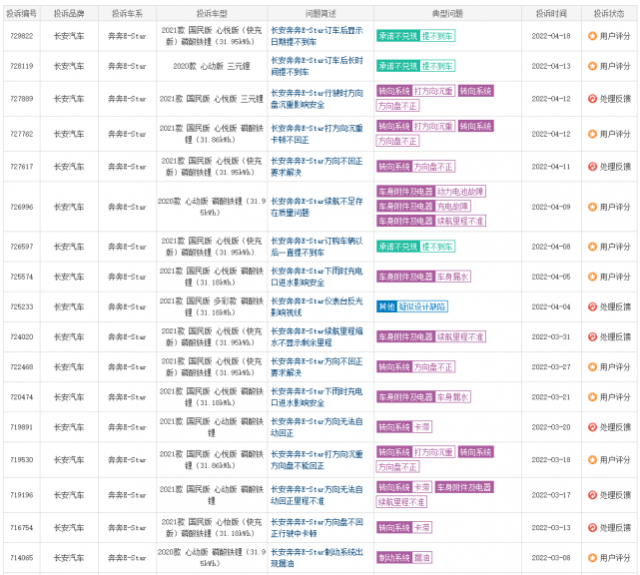Click the red feedback icon in row 716754
The image size is (640, 575).
click(592, 528)
